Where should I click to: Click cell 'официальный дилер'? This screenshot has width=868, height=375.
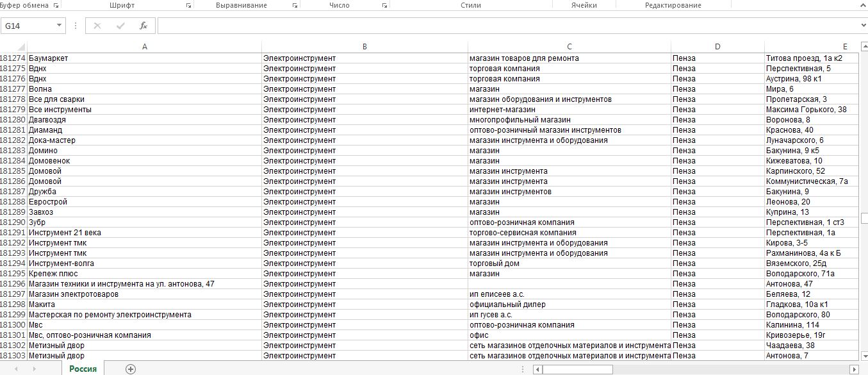point(569,304)
